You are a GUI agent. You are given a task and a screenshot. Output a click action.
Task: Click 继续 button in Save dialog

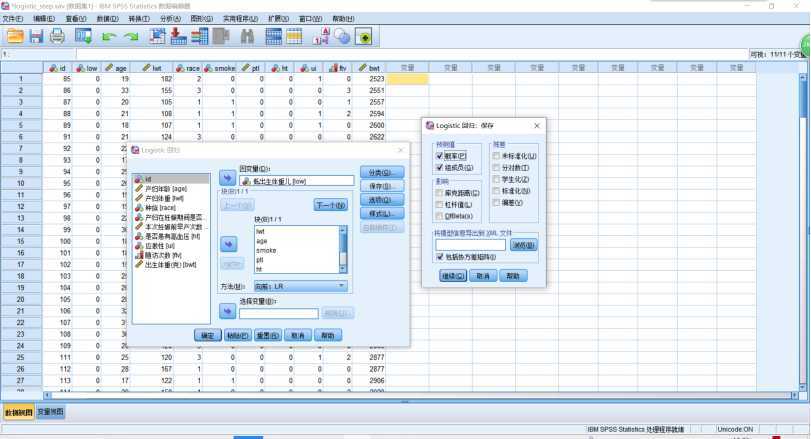[453, 275]
